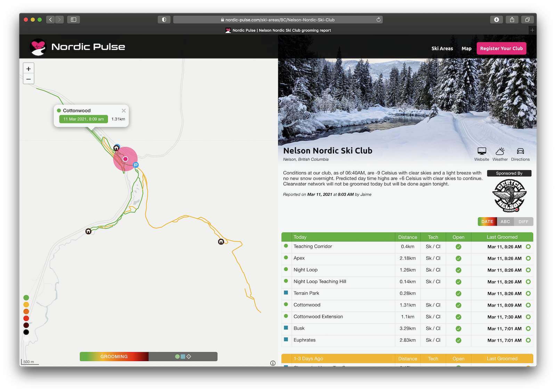This screenshot has width=556, height=392.
Task: Switch map to difficulty symbols view
Action: pyautogui.click(x=183, y=357)
